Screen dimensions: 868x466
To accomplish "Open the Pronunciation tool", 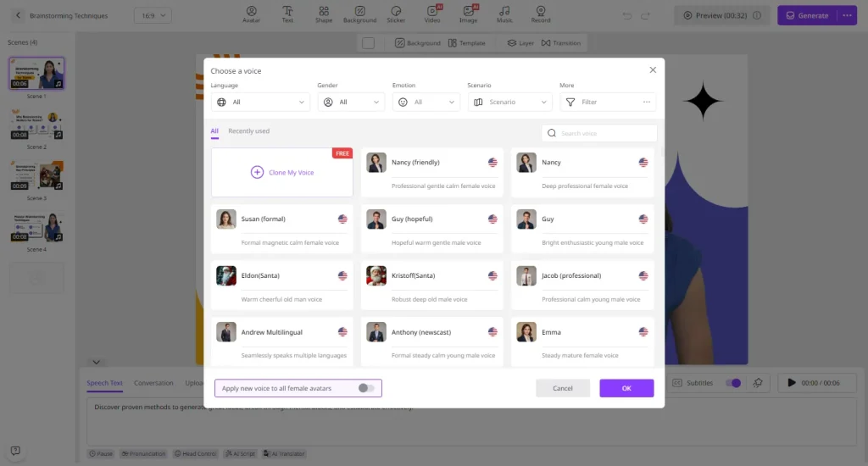I will 143,454.
